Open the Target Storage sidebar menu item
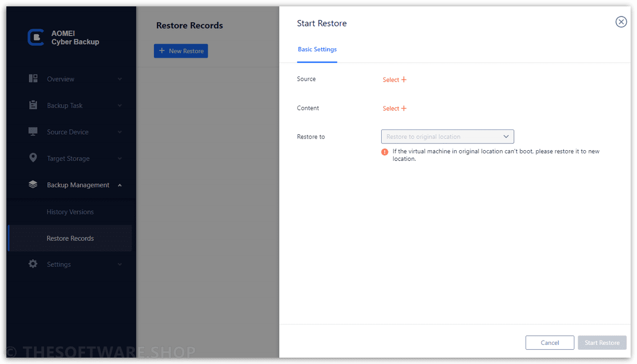Image resolution: width=637 pixels, height=364 pixels. pos(70,159)
